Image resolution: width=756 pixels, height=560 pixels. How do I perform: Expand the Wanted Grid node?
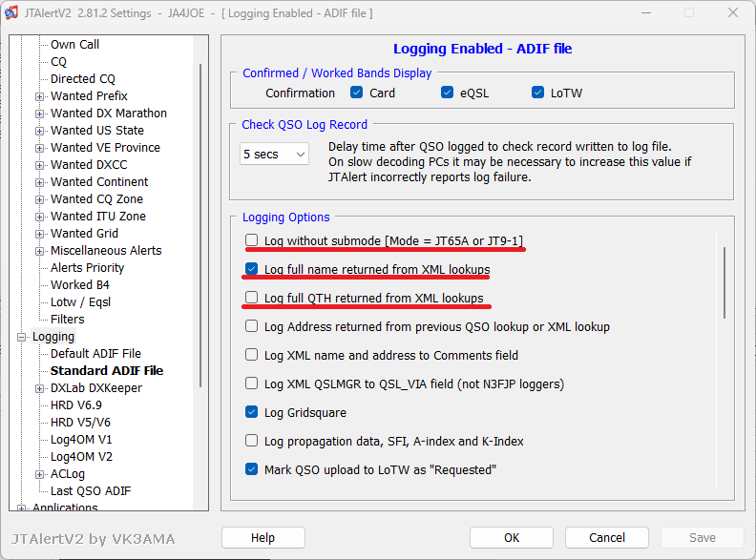coord(40,234)
